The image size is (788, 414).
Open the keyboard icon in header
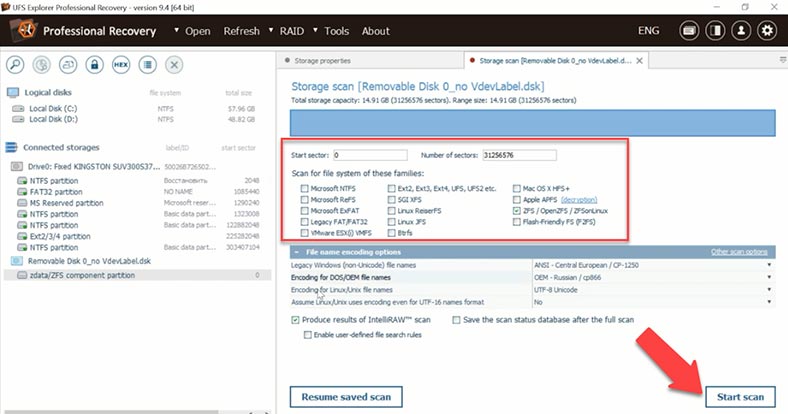click(689, 31)
